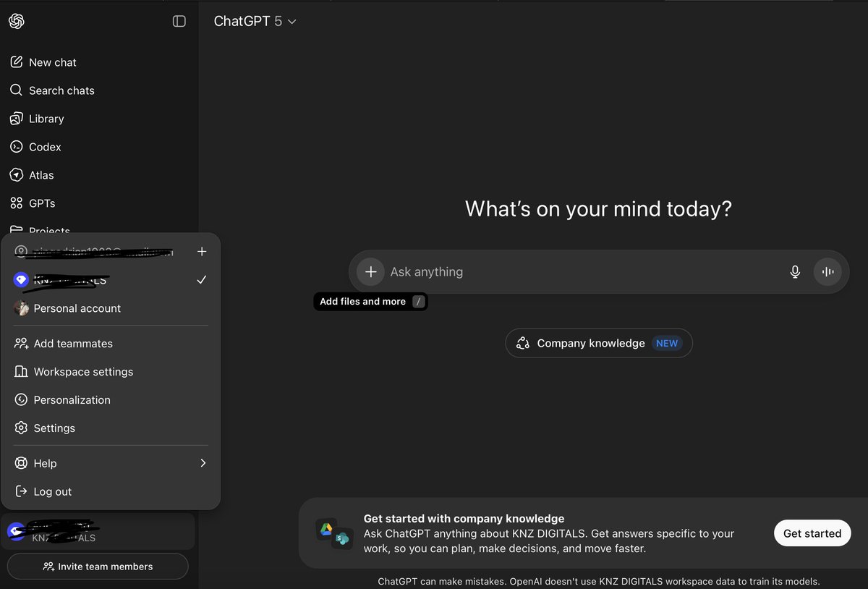Click the Personalization icon
This screenshot has width=868, height=589.
click(21, 400)
